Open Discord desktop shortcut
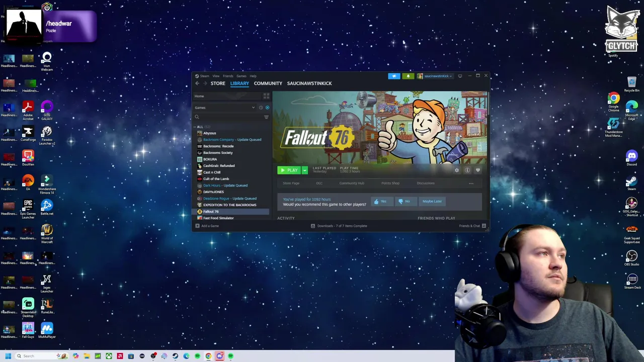The image size is (644, 362). tap(631, 158)
